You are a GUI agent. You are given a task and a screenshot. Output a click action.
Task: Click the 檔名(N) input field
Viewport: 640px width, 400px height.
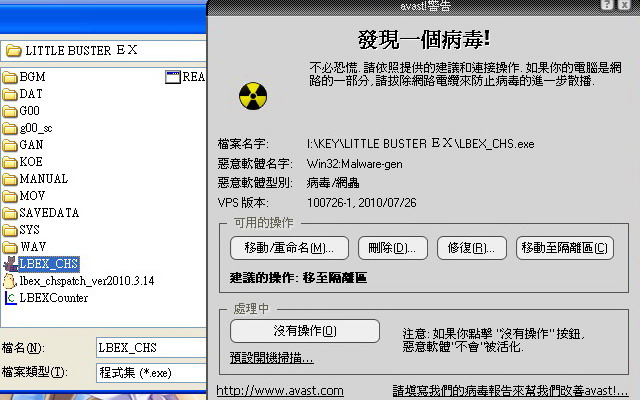(x=151, y=348)
